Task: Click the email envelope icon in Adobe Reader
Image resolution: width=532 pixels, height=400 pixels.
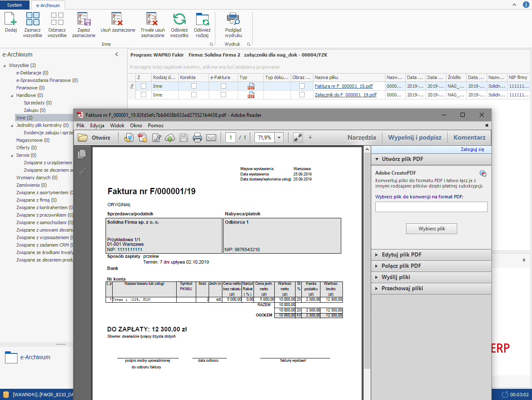Action: point(211,138)
